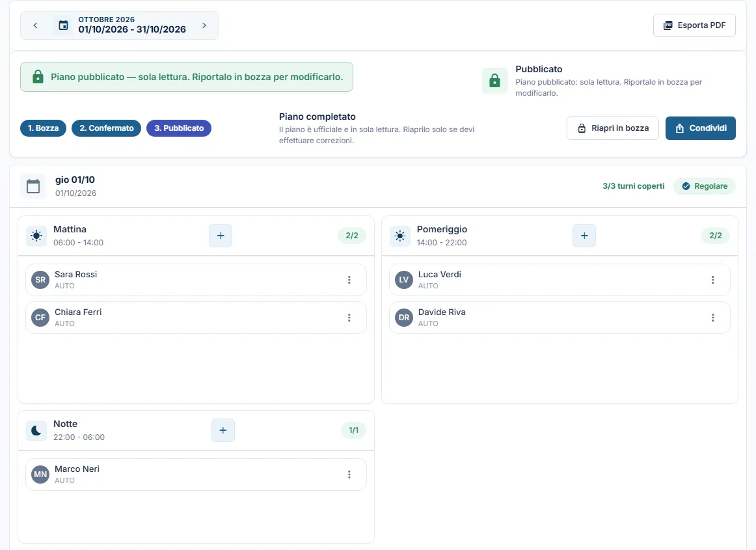Click Riapri in bozza button
This screenshot has width=756, height=550.
tap(612, 128)
